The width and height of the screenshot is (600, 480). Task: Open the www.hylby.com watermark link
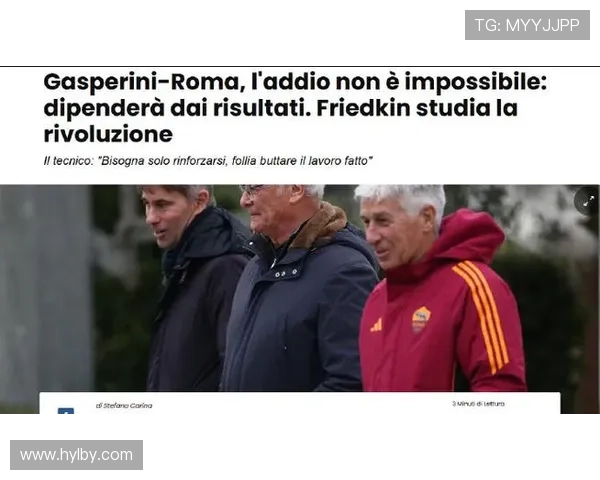77,455
